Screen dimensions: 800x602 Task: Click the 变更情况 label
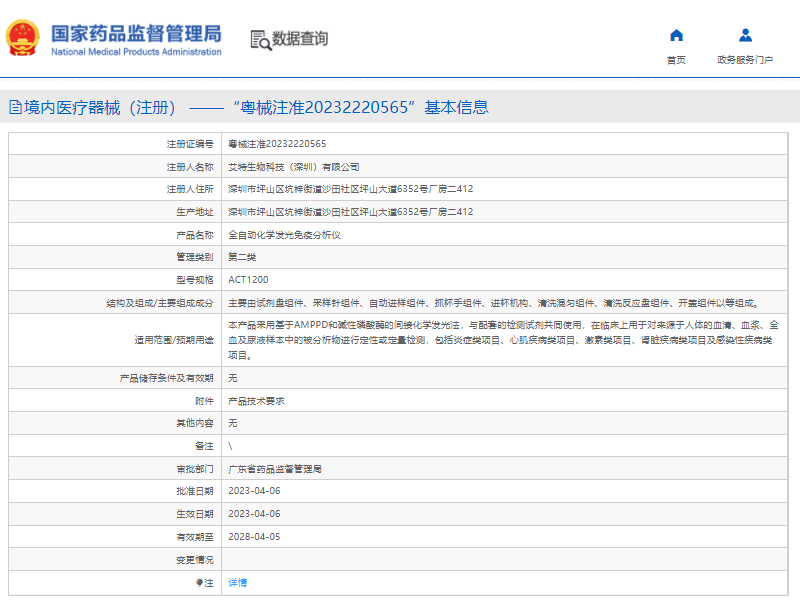pyautogui.click(x=194, y=560)
